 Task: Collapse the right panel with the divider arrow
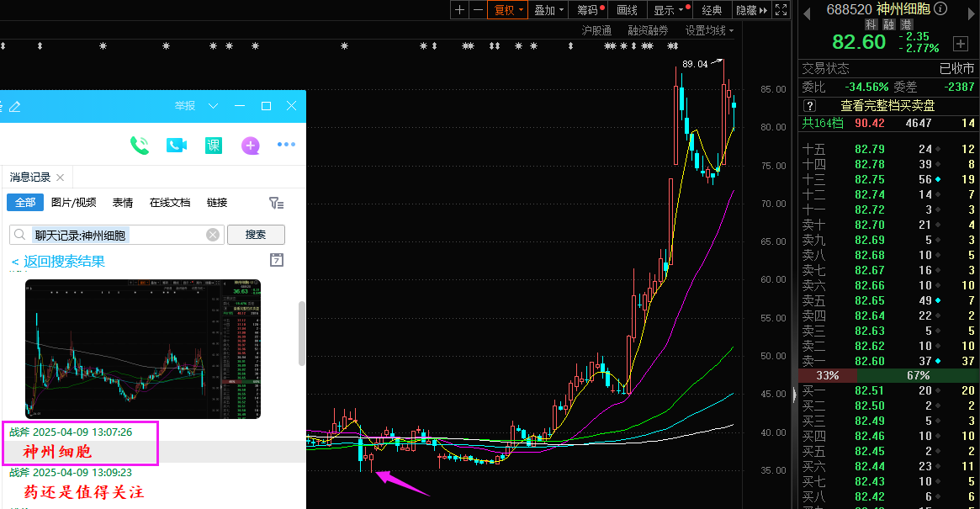(795, 394)
